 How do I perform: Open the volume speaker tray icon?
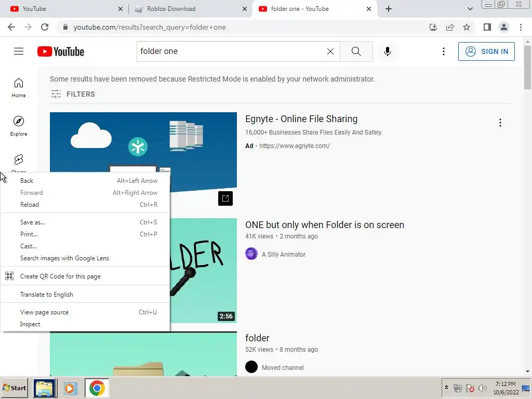pos(482,388)
